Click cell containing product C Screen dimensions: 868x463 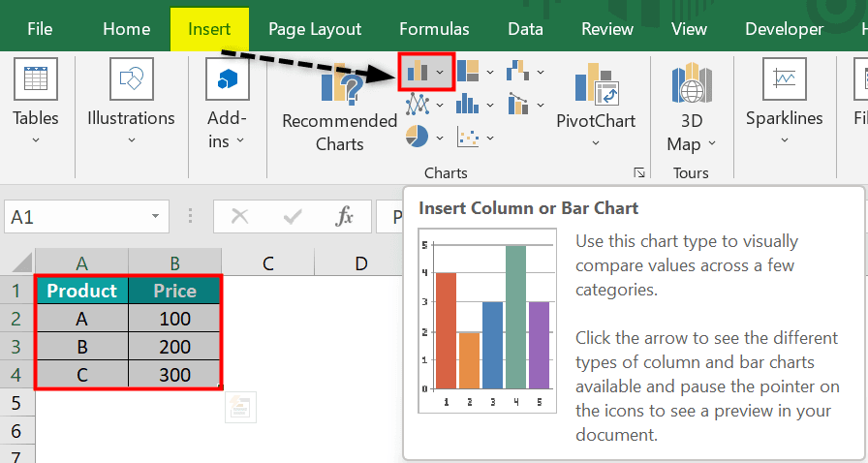click(x=82, y=375)
